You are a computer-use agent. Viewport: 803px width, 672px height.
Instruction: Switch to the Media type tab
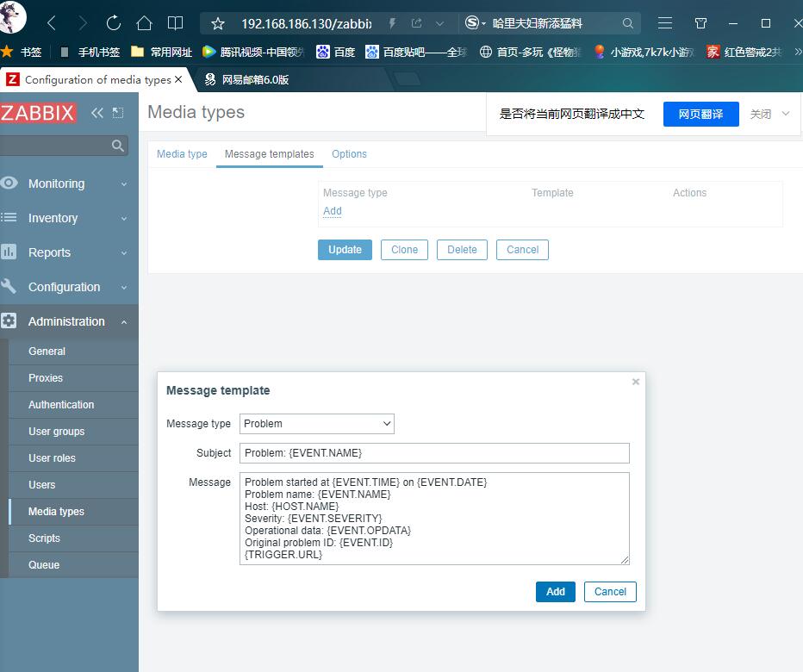point(182,153)
